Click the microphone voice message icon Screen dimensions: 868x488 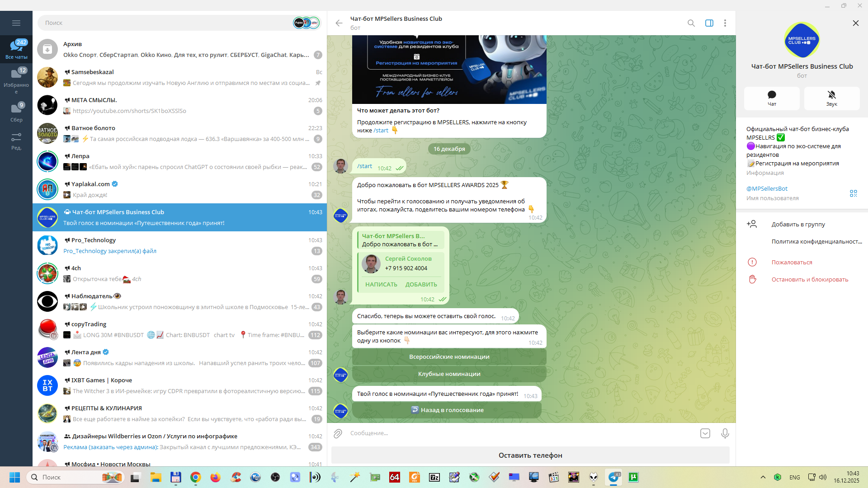[725, 433]
